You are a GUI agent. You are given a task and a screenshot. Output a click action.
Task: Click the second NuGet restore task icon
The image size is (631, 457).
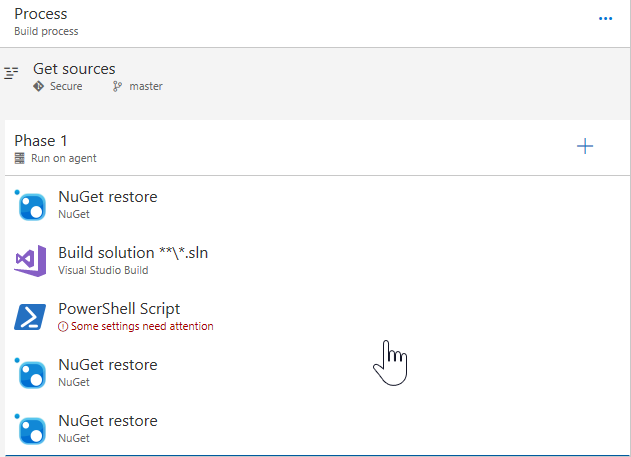pyautogui.click(x=32, y=374)
